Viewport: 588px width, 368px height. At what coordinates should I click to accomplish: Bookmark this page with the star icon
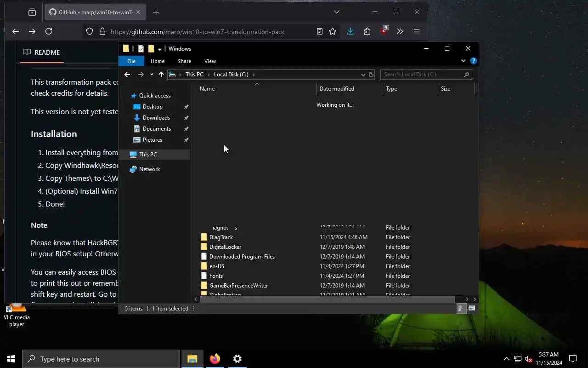333,31
